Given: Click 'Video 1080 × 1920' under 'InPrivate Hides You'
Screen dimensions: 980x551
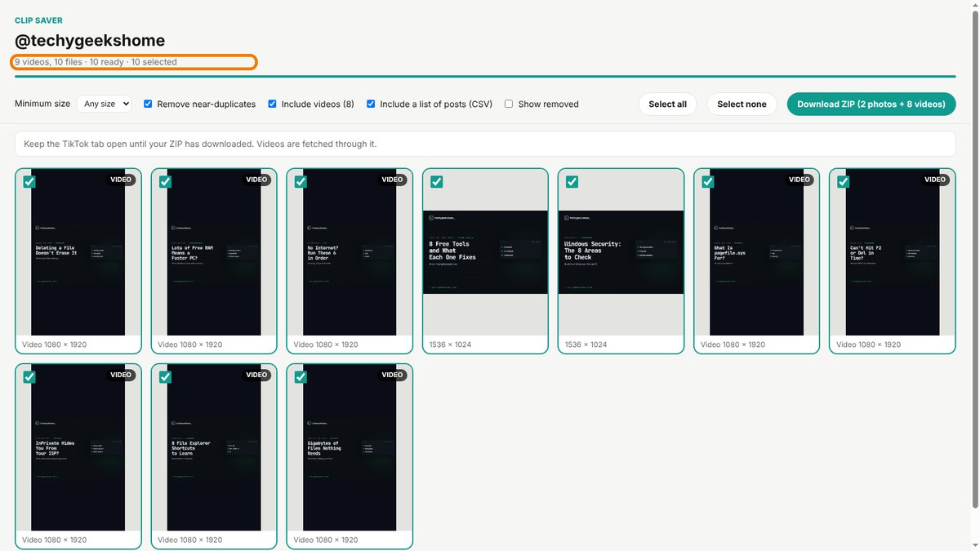Looking at the screenshot, I should coord(54,540).
